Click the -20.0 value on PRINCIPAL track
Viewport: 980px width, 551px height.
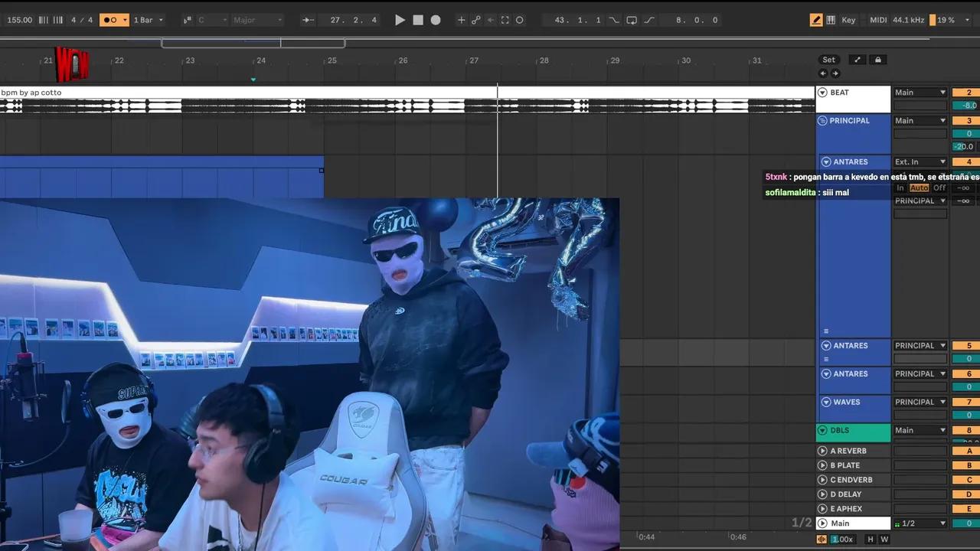[x=965, y=147]
